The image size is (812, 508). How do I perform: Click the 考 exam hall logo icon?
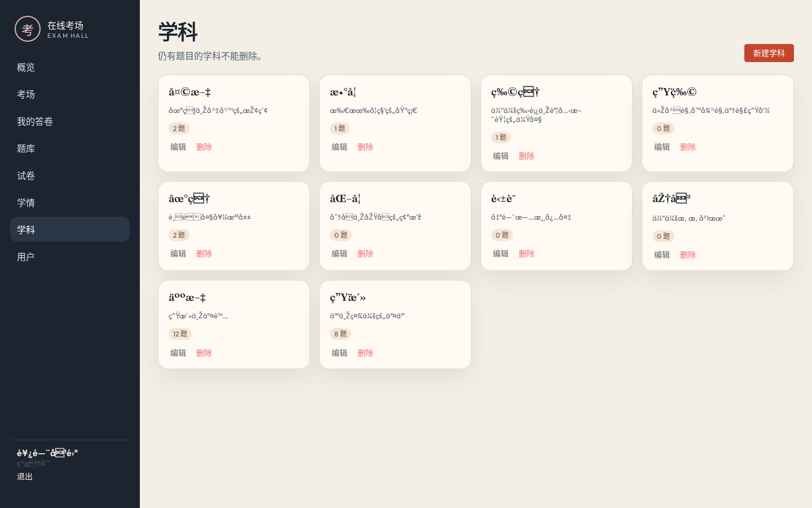tap(28, 29)
